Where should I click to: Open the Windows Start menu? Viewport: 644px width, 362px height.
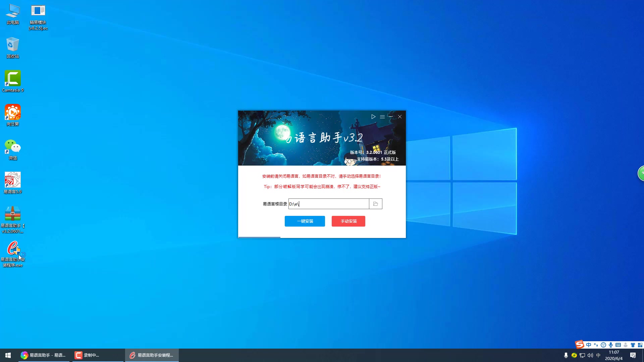click(x=8, y=355)
